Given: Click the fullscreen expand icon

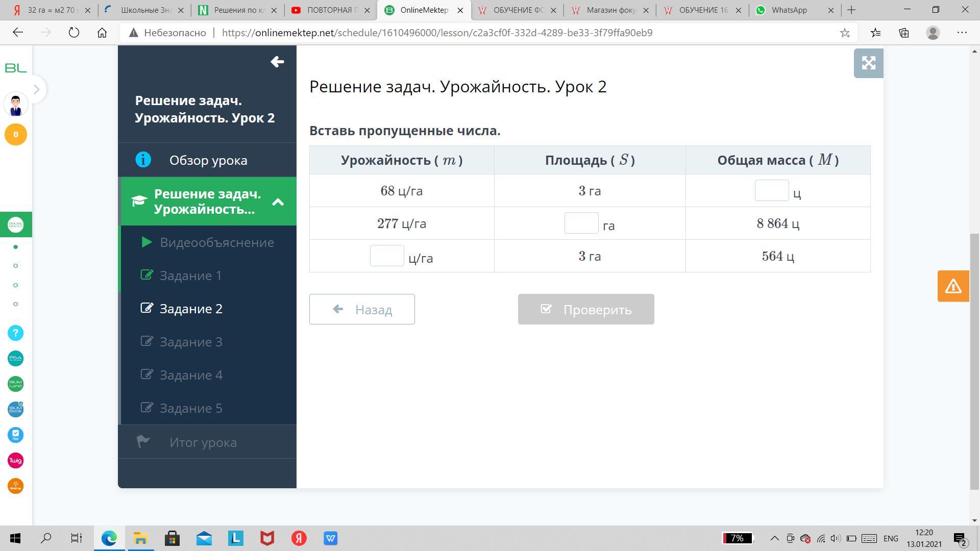Looking at the screenshot, I should tap(868, 63).
